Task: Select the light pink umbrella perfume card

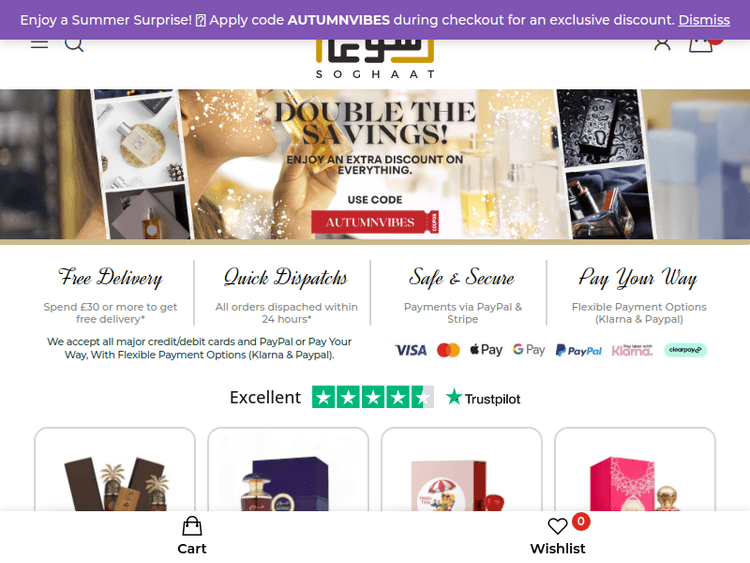Action: [x=462, y=470]
